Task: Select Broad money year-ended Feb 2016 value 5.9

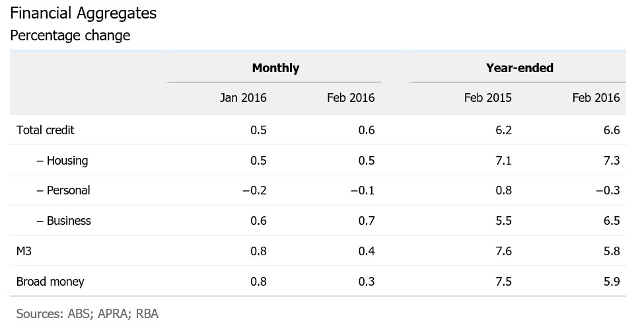Action: [612, 282]
